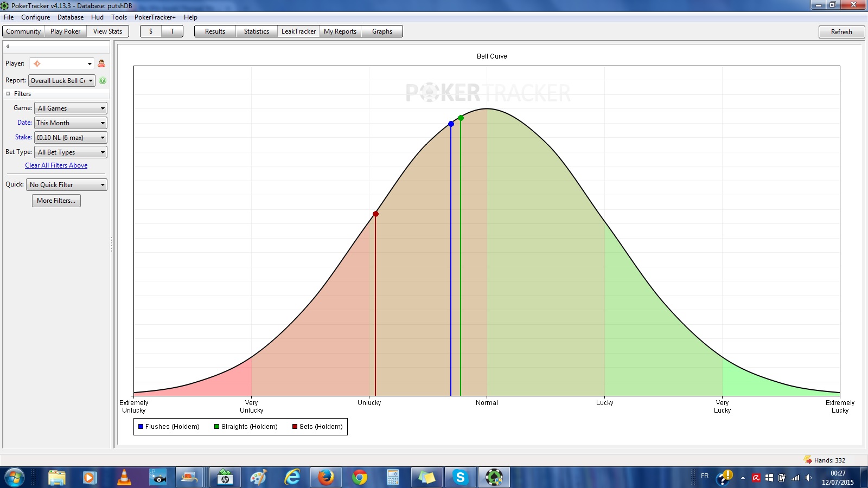The width and height of the screenshot is (868, 488).
Task: Open Windows Explorer from the taskbar
Action: tap(57, 478)
